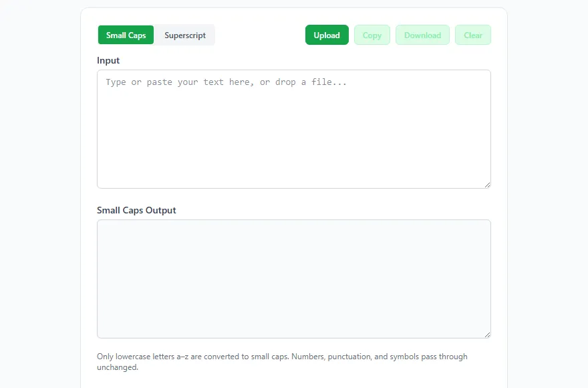Upload a file using the toolbar

pyautogui.click(x=327, y=35)
